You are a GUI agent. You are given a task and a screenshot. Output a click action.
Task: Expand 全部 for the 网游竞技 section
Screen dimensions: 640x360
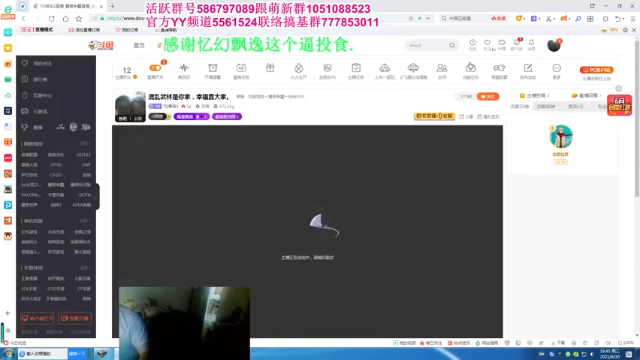(84, 144)
